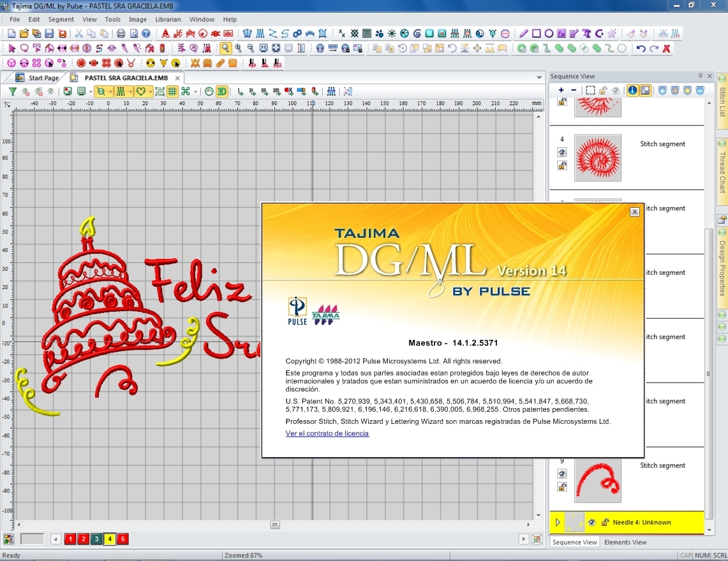Image resolution: width=728 pixels, height=561 pixels.
Task: Click the move forward 1 stitch icon
Action: click(x=240, y=91)
